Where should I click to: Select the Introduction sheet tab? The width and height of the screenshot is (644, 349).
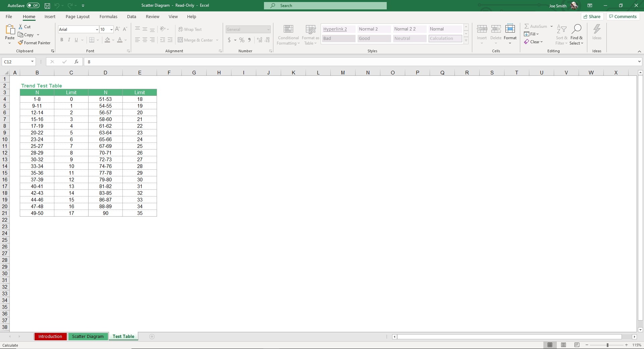(50, 337)
